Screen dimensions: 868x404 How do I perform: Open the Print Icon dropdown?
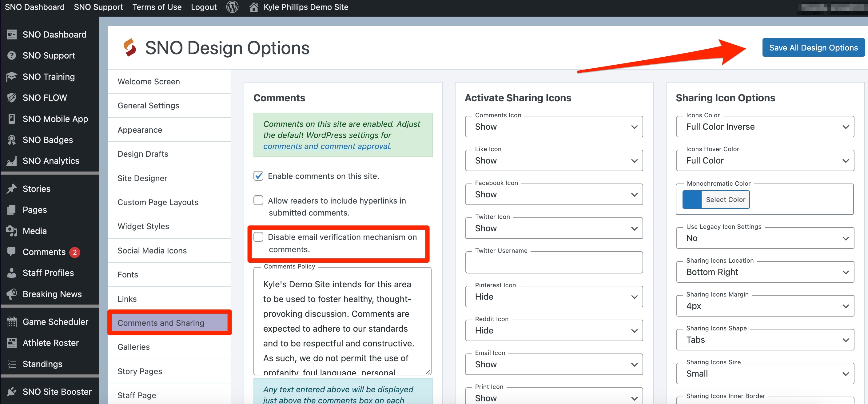coord(554,396)
